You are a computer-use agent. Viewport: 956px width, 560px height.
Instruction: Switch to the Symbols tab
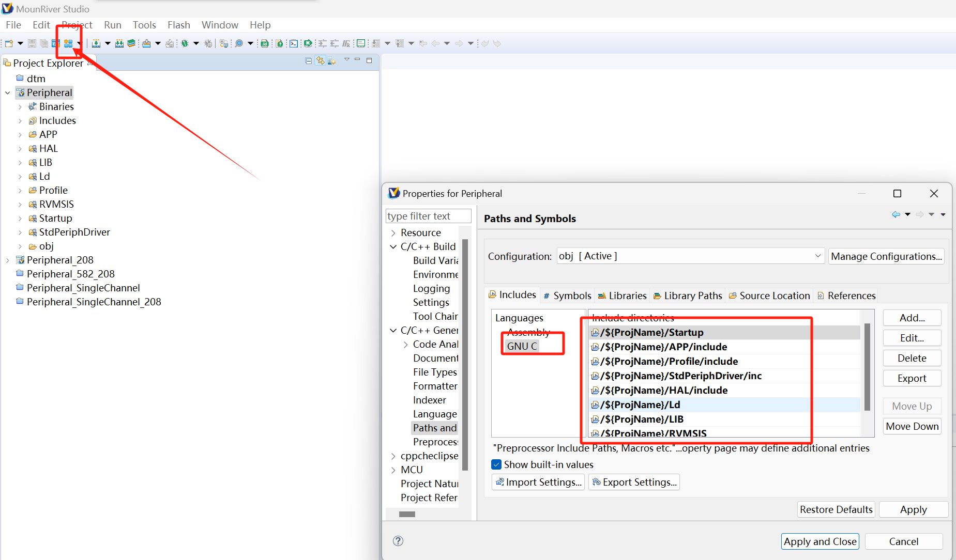coord(567,295)
